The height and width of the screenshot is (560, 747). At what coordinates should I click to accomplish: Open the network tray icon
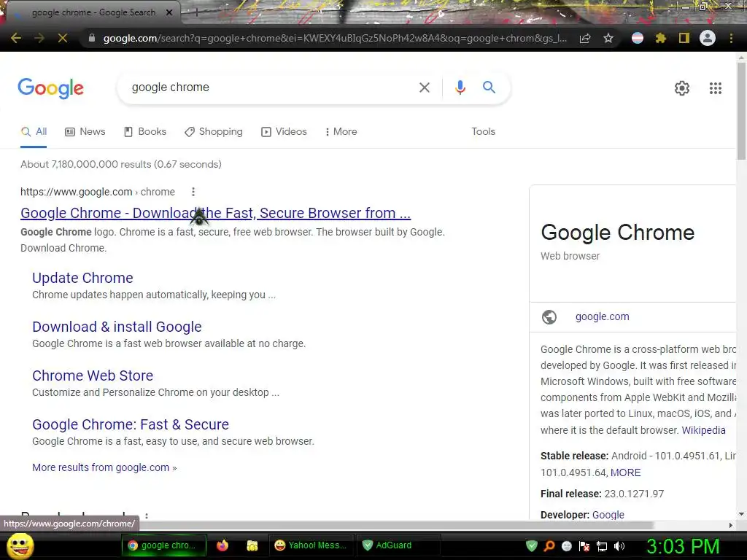[x=602, y=546]
